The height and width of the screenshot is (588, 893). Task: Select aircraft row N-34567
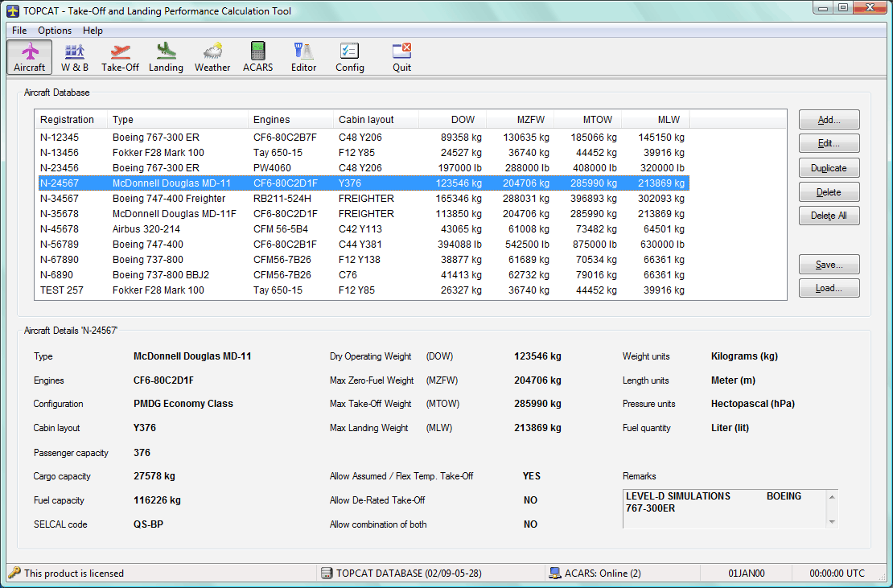(363, 199)
